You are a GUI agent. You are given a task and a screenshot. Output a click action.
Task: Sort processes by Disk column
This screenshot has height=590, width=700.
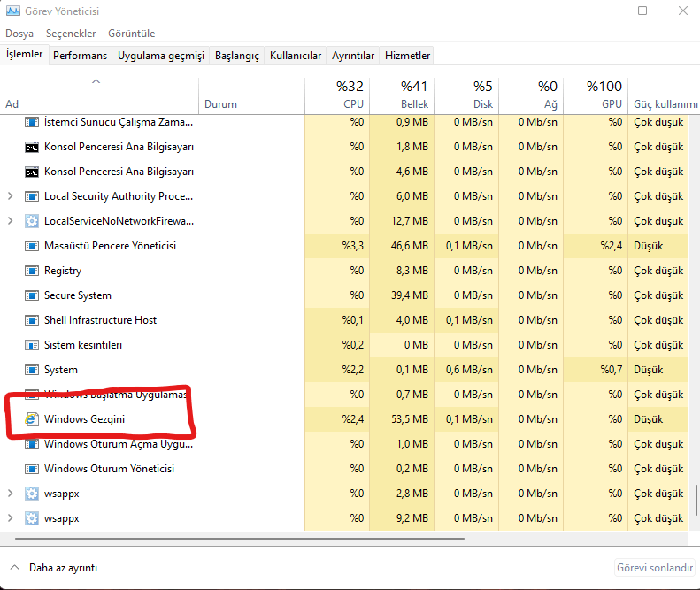(x=466, y=96)
